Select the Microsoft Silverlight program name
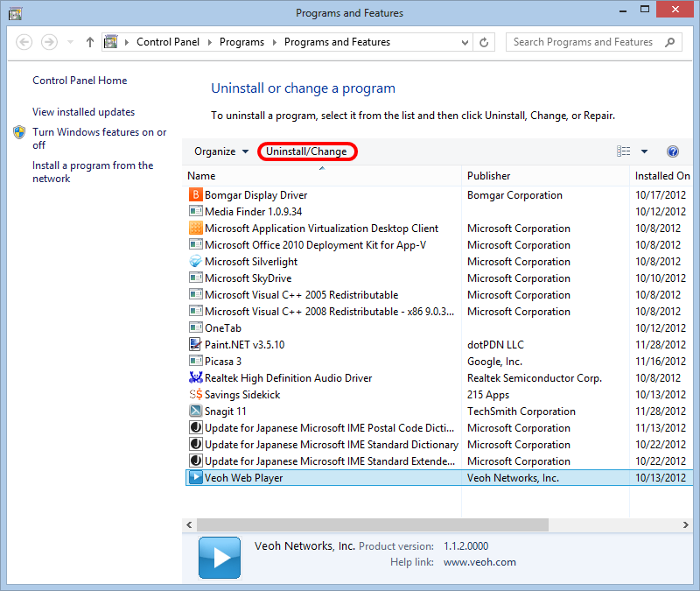 (x=251, y=261)
